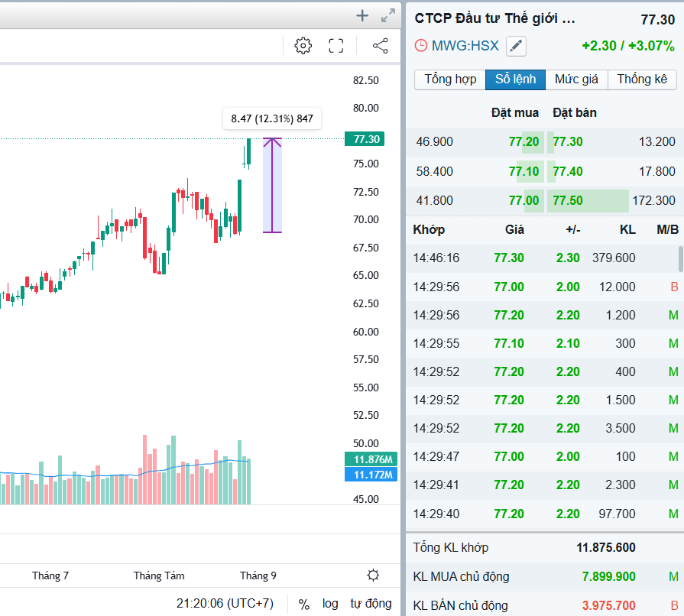Click best ask price 77.30
This screenshot has width=684, height=616.
tap(568, 141)
